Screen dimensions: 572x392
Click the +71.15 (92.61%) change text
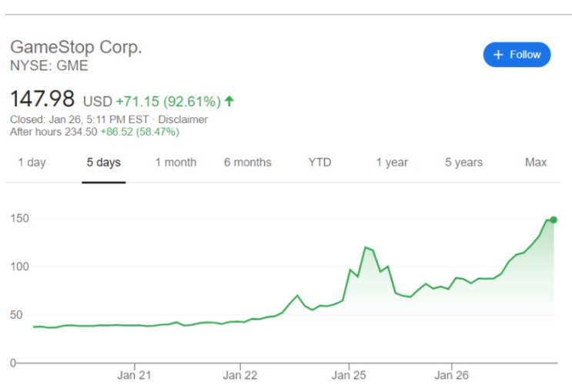pyautogui.click(x=168, y=102)
